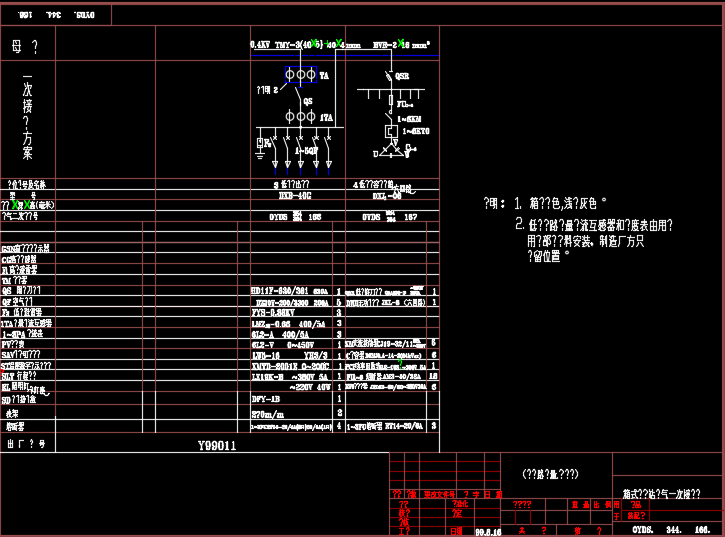
Task: Click the LX19K-B ~380V 5A cell
Action: [x=290, y=377]
